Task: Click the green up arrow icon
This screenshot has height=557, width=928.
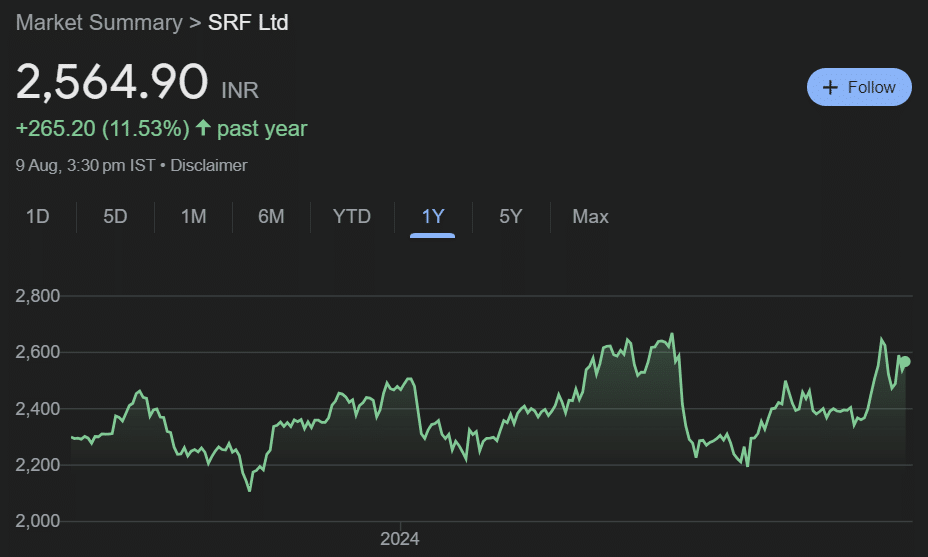Action: [203, 127]
